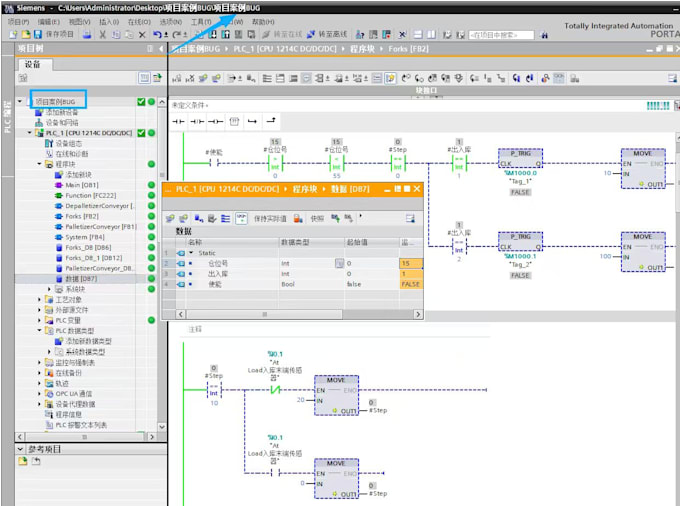Expand the PLC 变量 folder

39,320
